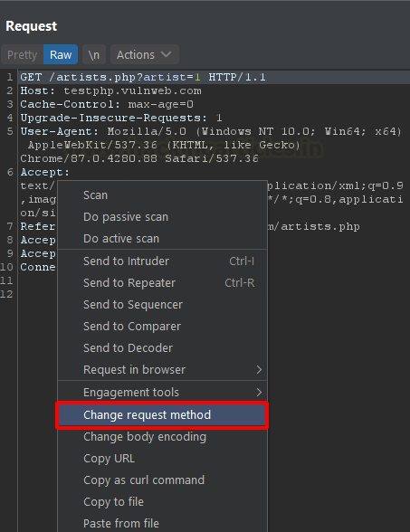Click the User-Agent header line

tap(211, 131)
